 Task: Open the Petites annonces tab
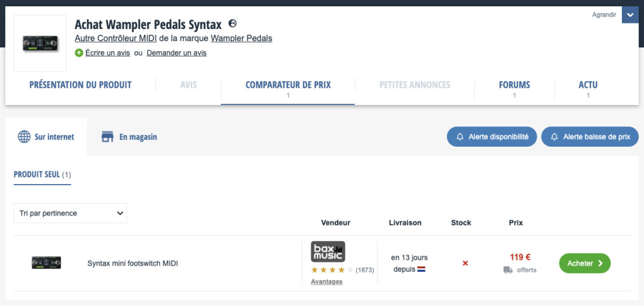415,85
